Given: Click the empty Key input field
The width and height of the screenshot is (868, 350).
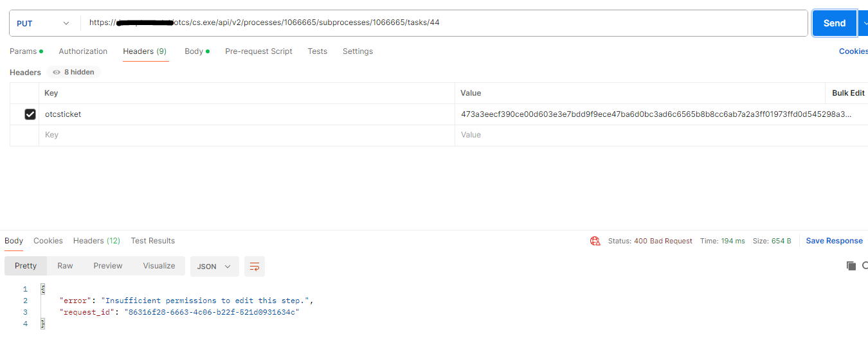Looking at the screenshot, I should coord(247,135).
